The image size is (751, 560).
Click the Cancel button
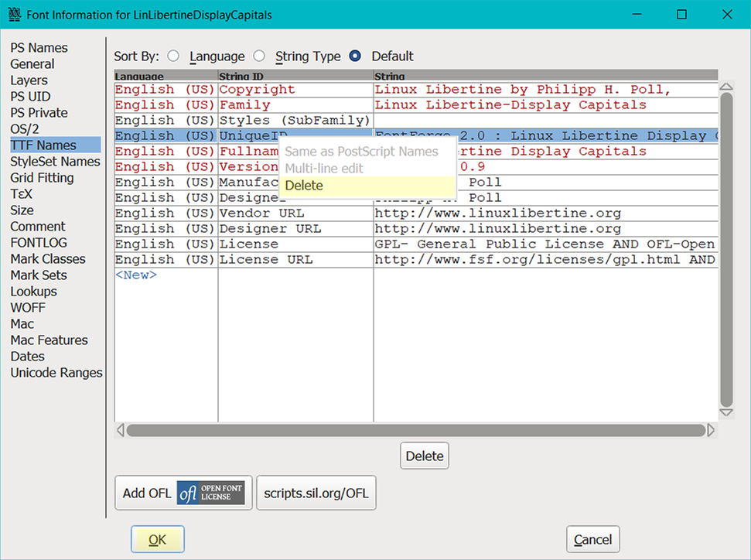pos(593,539)
